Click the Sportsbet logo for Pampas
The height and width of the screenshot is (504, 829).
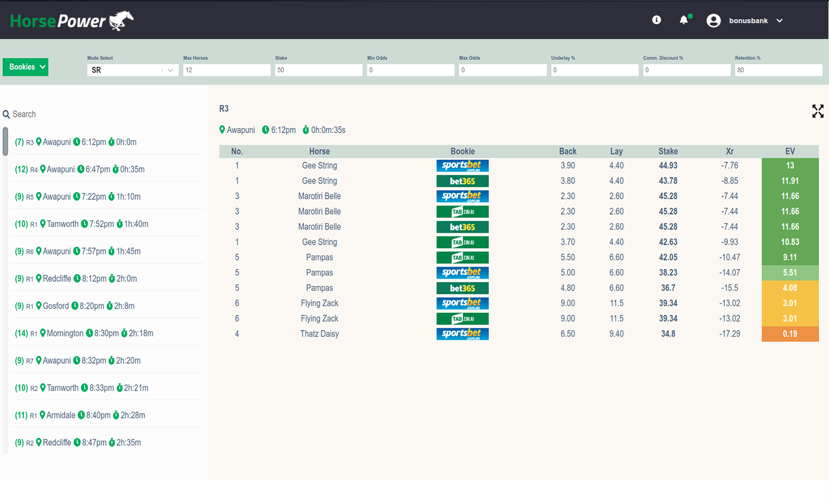tap(462, 272)
